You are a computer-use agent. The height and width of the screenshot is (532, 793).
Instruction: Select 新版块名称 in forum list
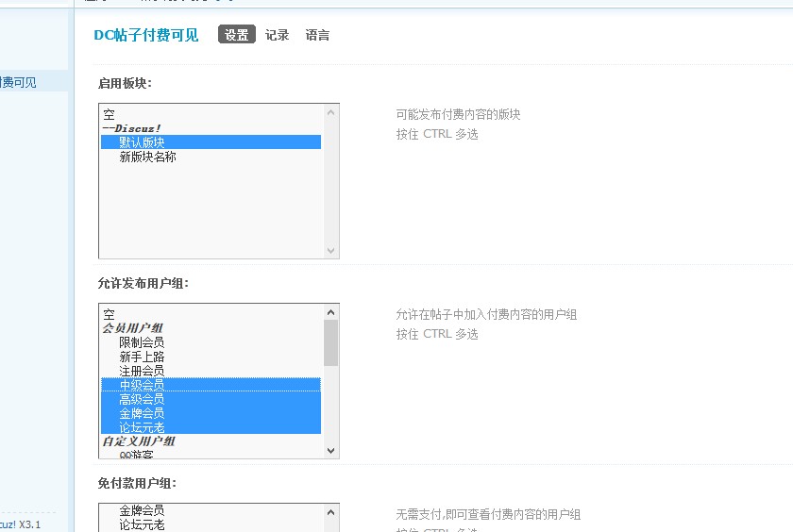[211, 157]
